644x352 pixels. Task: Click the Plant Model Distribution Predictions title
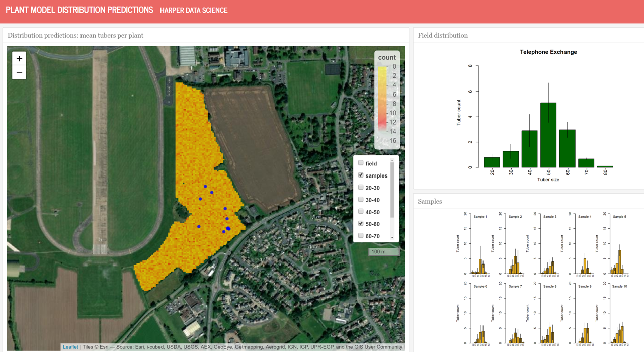pyautogui.click(x=79, y=10)
